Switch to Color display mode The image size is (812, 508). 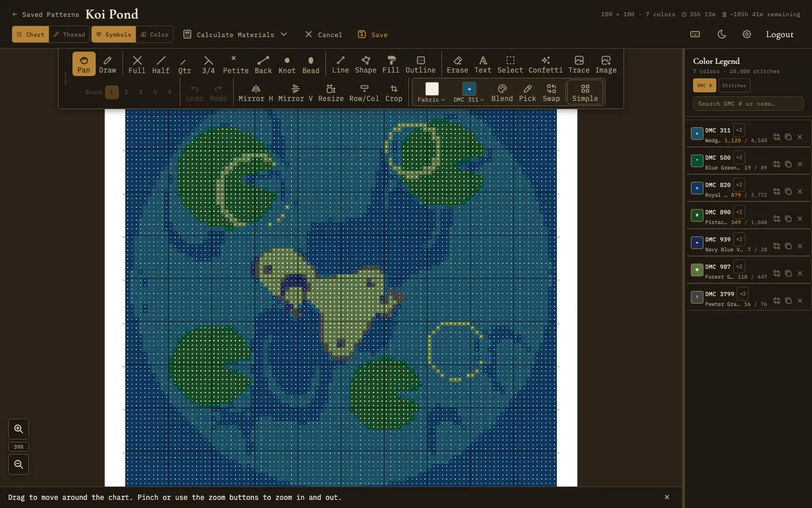154,34
